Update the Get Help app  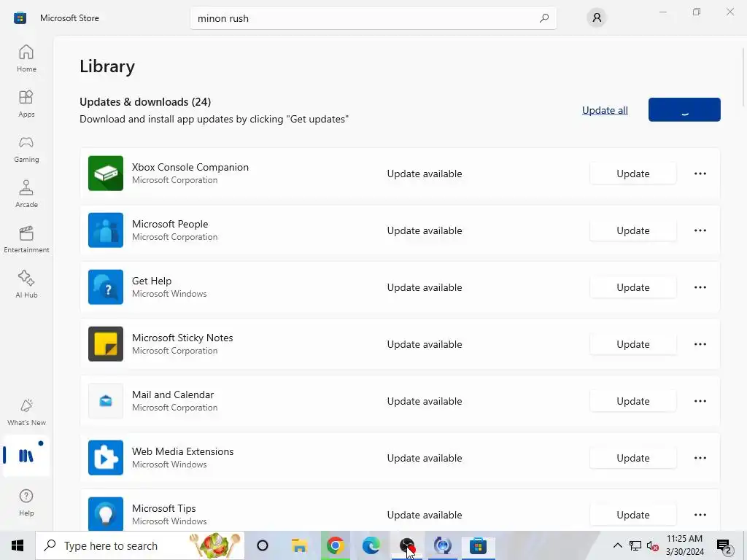(x=632, y=287)
